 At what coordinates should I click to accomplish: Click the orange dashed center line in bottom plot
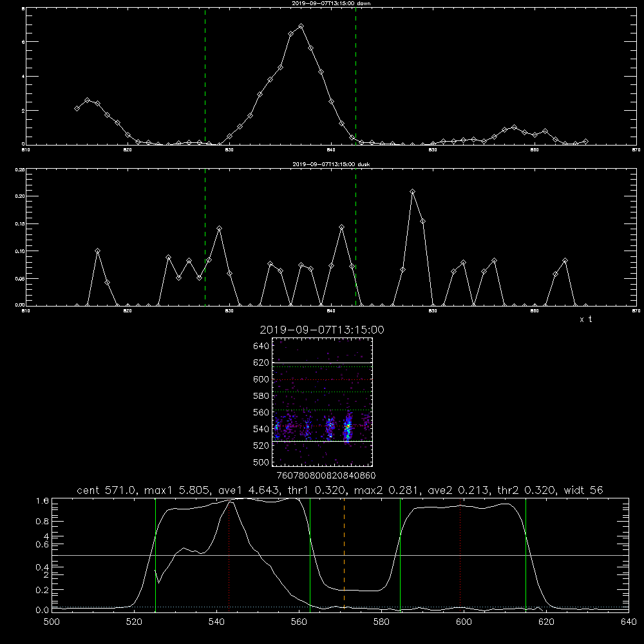coord(344,554)
